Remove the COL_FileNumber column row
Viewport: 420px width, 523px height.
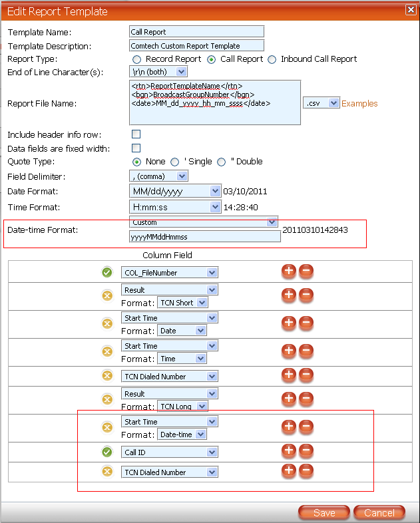point(306,271)
